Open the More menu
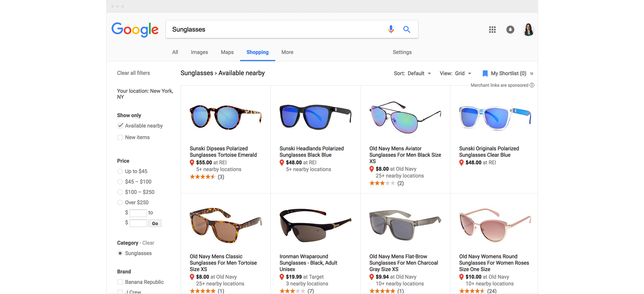644x294 pixels. (287, 52)
